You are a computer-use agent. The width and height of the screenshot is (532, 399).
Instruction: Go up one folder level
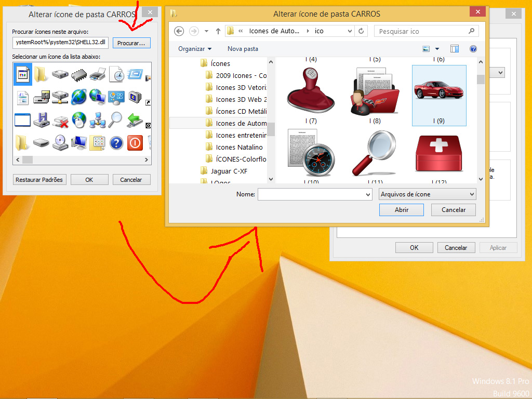[218, 31]
